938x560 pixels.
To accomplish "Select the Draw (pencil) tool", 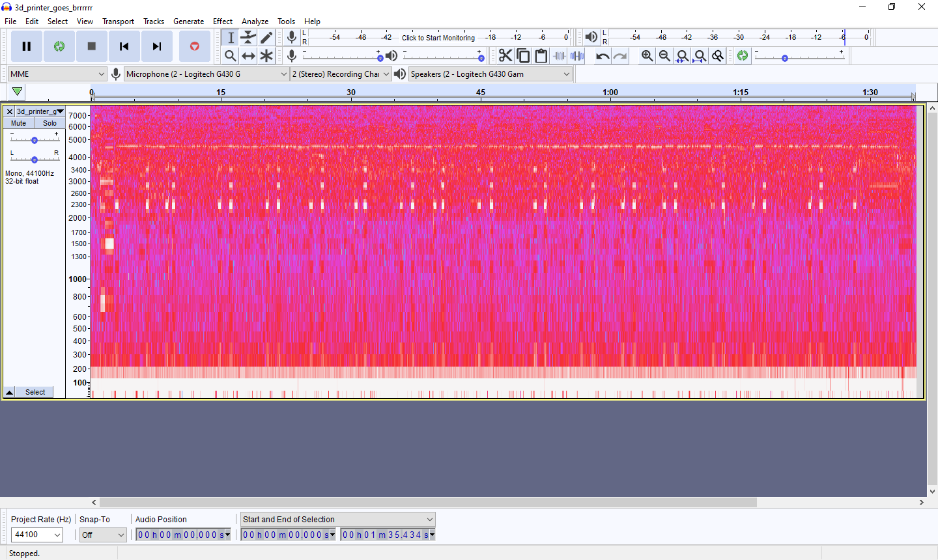I will tap(266, 38).
